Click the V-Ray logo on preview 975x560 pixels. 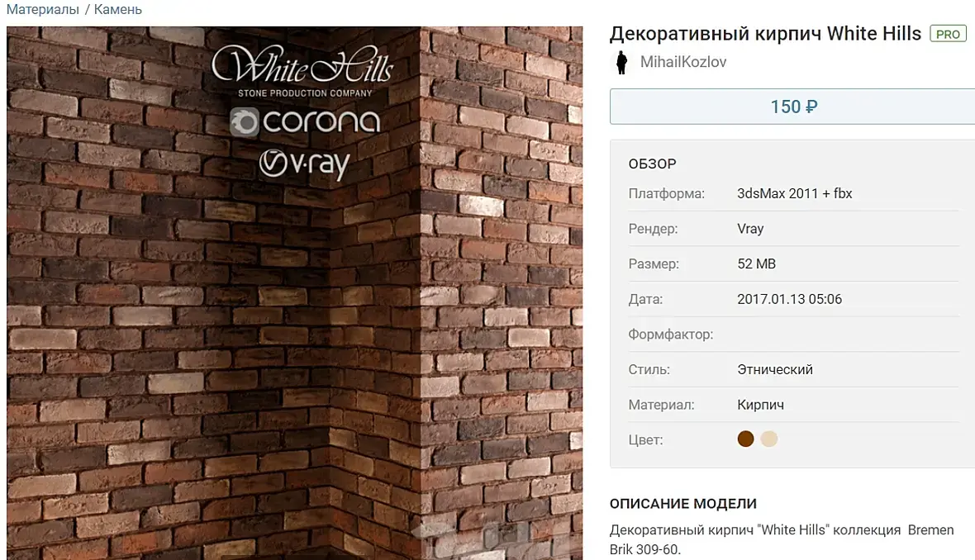point(304,164)
